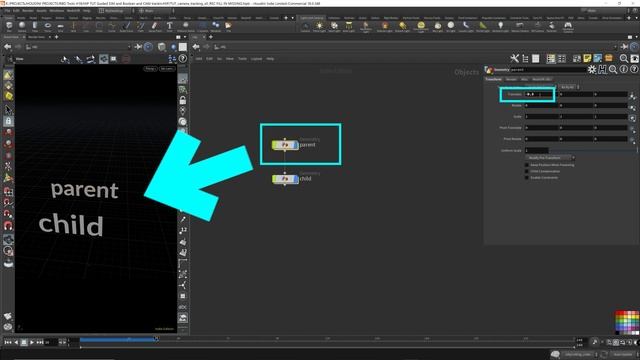Click Play on the timeline playbar
The width and height of the screenshot is (640, 360).
point(32,342)
